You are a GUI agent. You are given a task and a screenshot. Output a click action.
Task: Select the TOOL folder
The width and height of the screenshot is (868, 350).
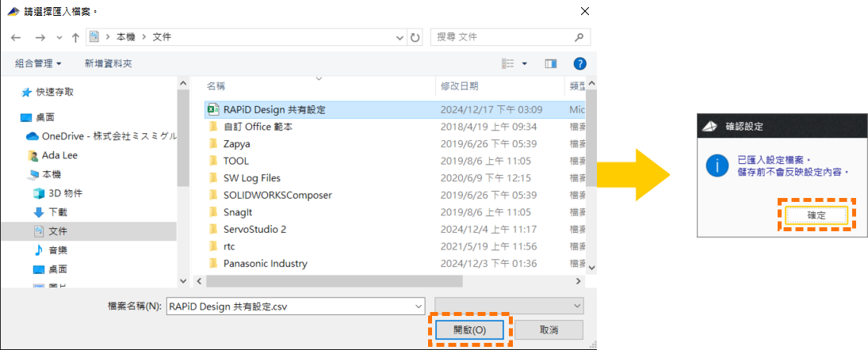pyautogui.click(x=235, y=161)
